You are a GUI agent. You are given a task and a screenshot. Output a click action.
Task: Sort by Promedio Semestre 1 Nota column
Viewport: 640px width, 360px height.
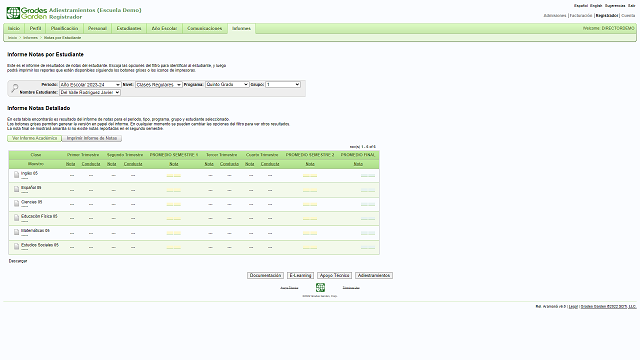174,164
